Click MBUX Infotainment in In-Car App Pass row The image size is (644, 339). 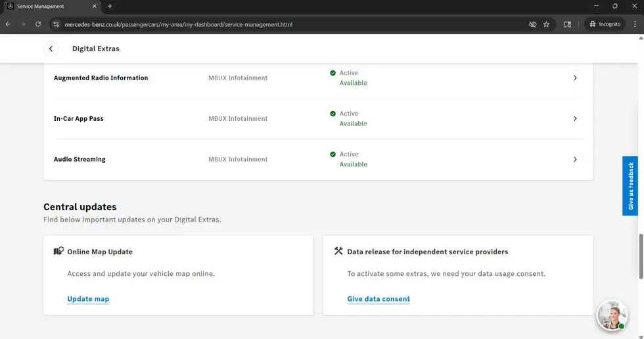pos(238,119)
